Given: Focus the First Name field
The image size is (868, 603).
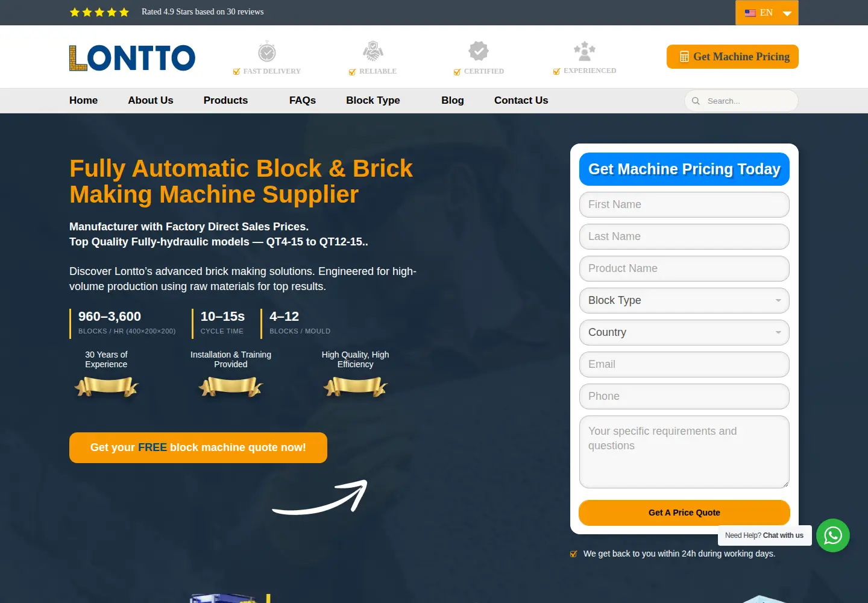Looking at the screenshot, I should 684,204.
